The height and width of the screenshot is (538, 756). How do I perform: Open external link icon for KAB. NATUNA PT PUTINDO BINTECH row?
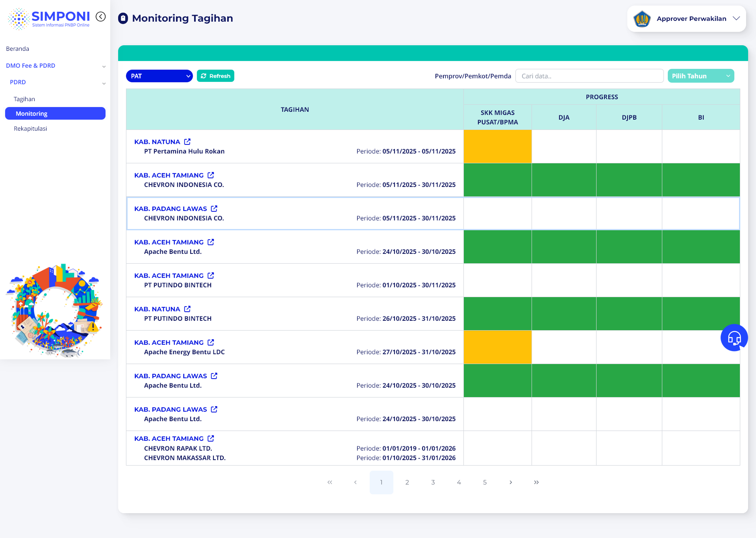(187, 309)
